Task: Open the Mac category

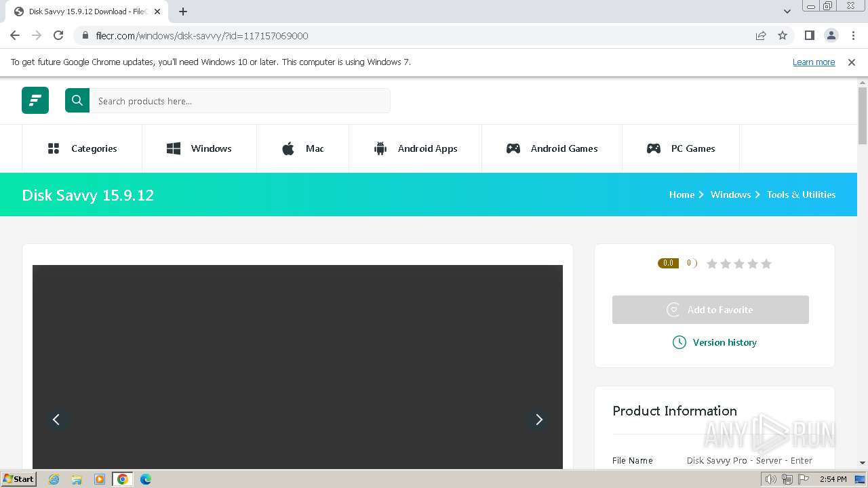Action: tap(303, 148)
